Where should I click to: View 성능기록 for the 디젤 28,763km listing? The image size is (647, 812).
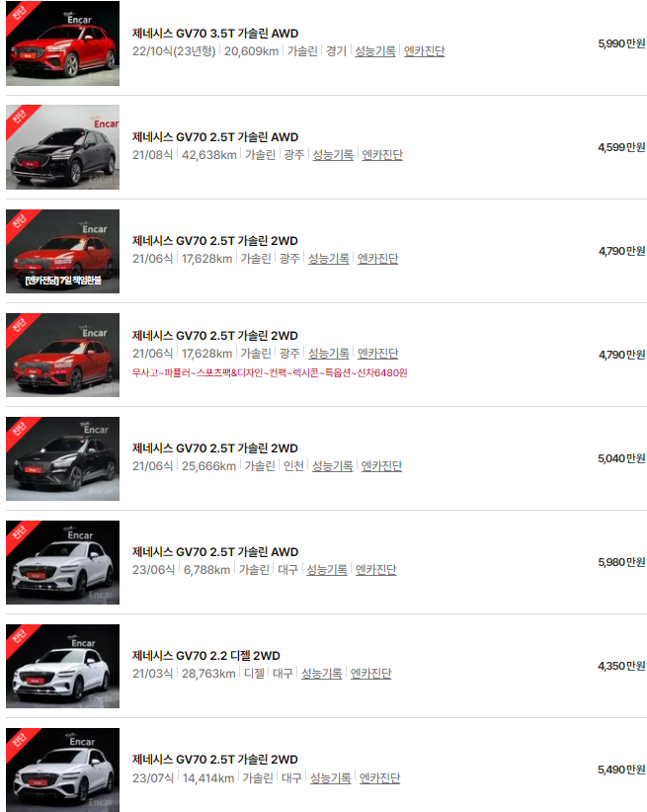(x=322, y=674)
